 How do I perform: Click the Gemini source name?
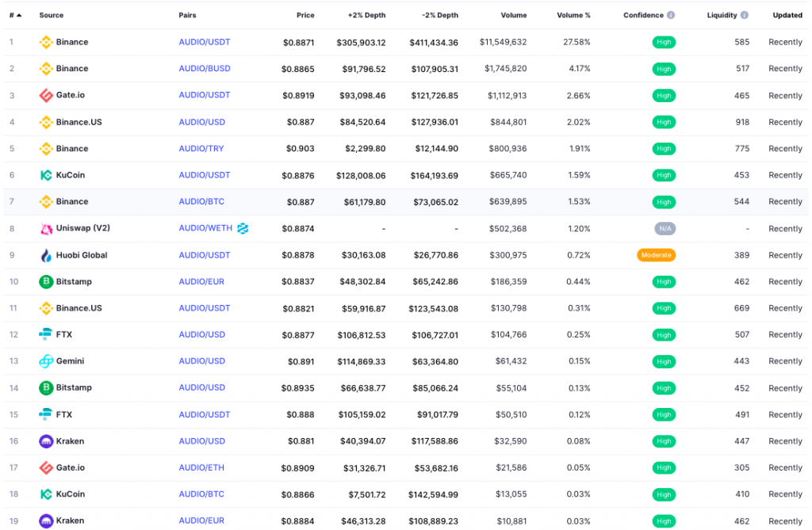[x=70, y=361]
